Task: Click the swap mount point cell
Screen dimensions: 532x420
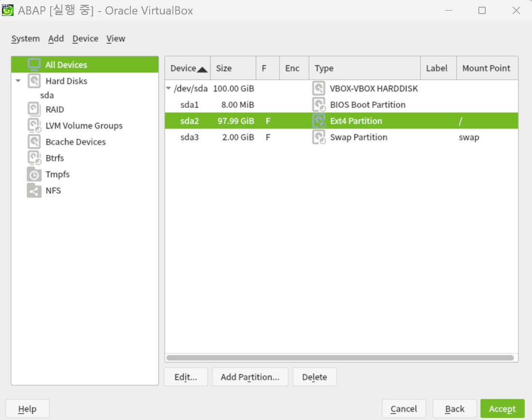Action: click(x=469, y=138)
